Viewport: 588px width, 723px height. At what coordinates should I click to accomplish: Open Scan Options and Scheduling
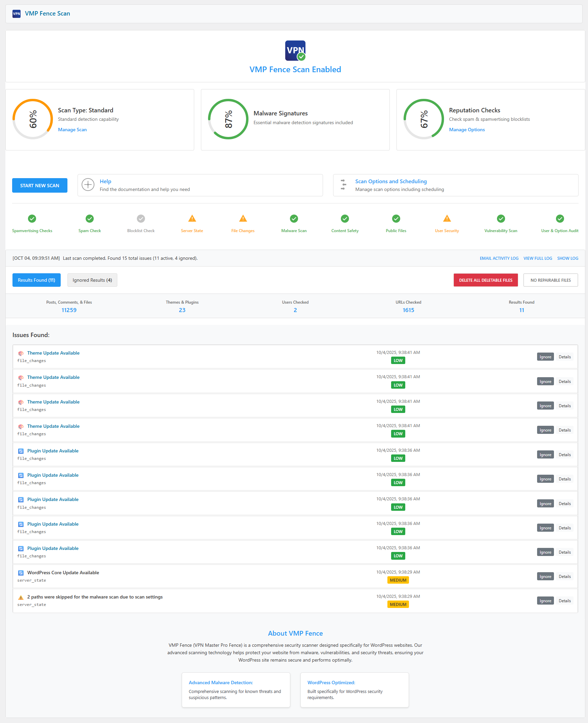click(391, 182)
